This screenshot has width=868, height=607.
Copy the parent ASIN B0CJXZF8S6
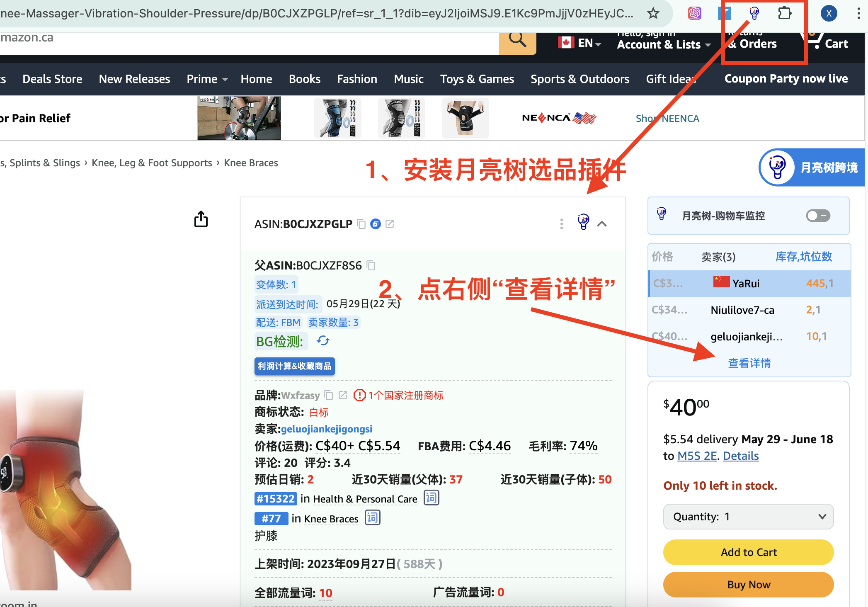(x=371, y=265)
